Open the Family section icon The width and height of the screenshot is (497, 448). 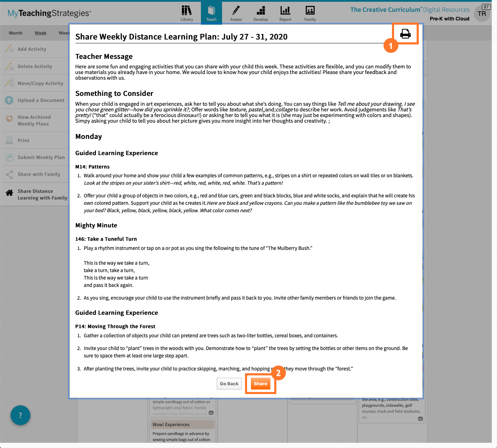(310, 11)
